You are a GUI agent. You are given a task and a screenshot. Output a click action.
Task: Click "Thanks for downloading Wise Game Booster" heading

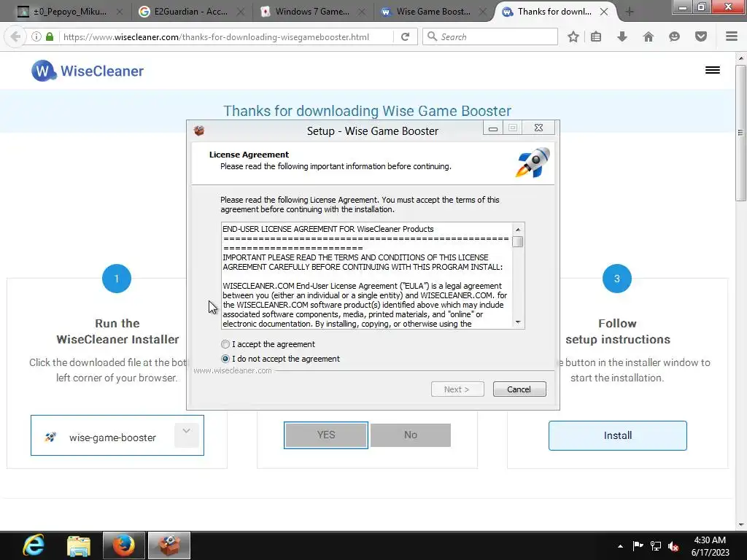[368, 111]
